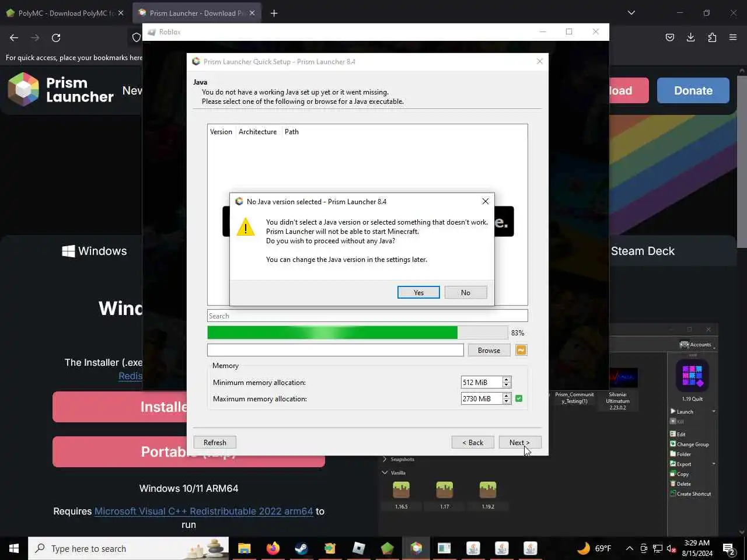
Task: Click the 3:29 AM clock in taskbar
Action: point(697,548)
